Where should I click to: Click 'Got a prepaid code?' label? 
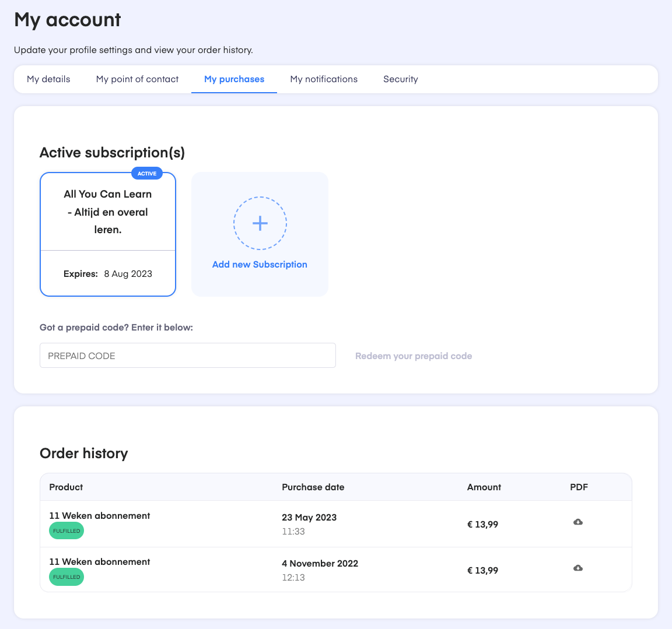(x=116, y=328)
